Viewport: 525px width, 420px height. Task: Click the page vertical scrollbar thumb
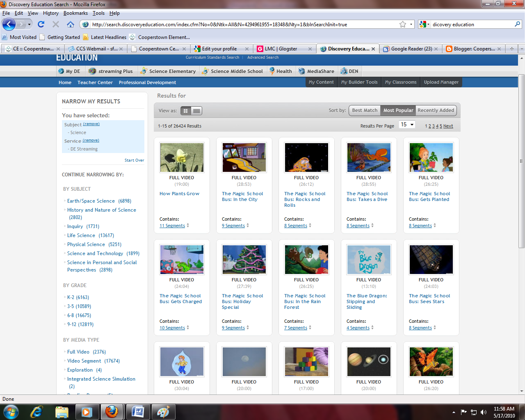(521, 161)
